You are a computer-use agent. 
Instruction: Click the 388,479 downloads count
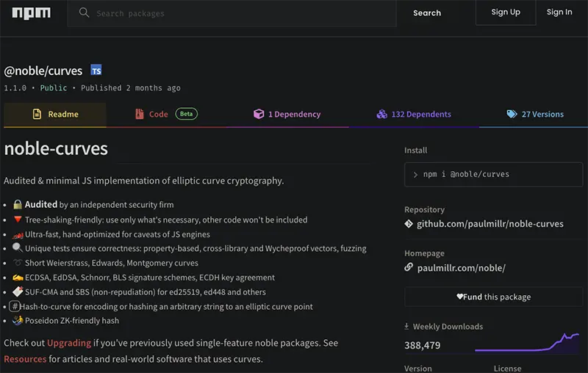[x=422, y=345]
